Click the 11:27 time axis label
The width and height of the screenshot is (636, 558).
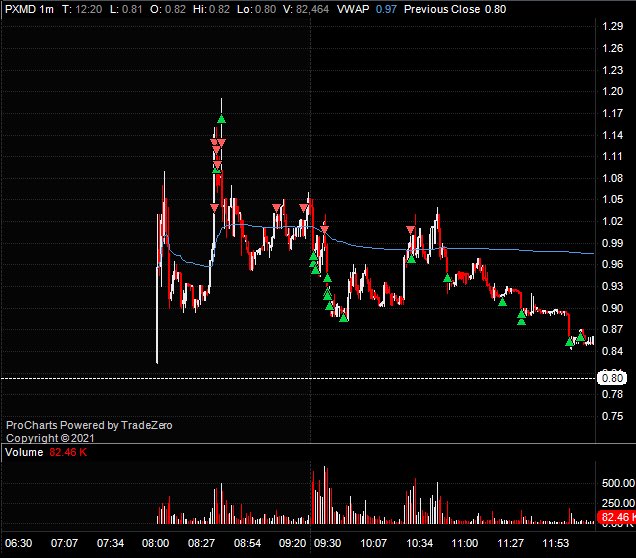[x=510, y=543]
